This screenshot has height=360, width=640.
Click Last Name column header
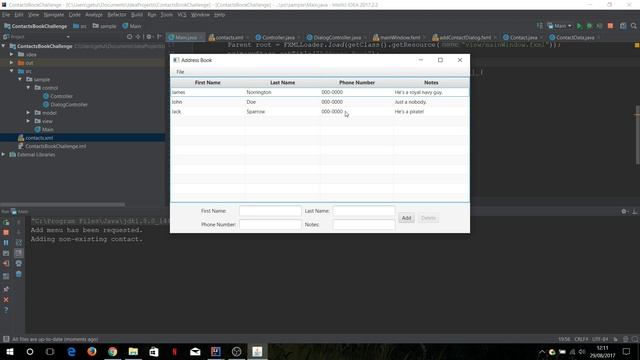point(282,82)
